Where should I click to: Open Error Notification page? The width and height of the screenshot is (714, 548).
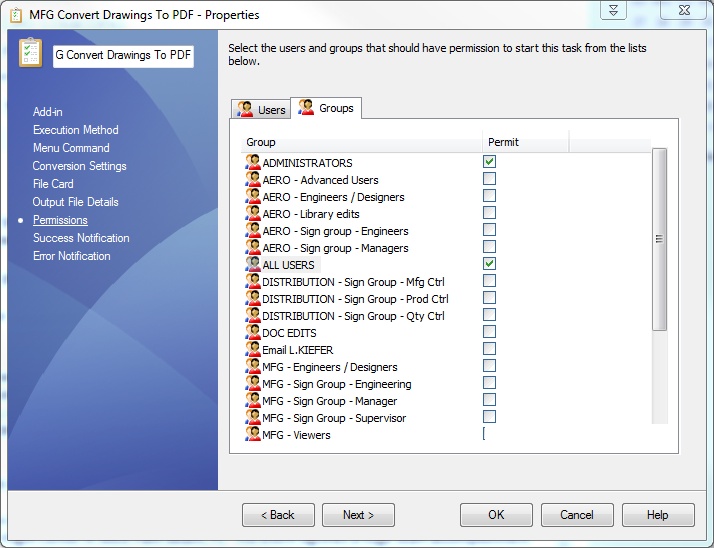(x=71, y=256)
